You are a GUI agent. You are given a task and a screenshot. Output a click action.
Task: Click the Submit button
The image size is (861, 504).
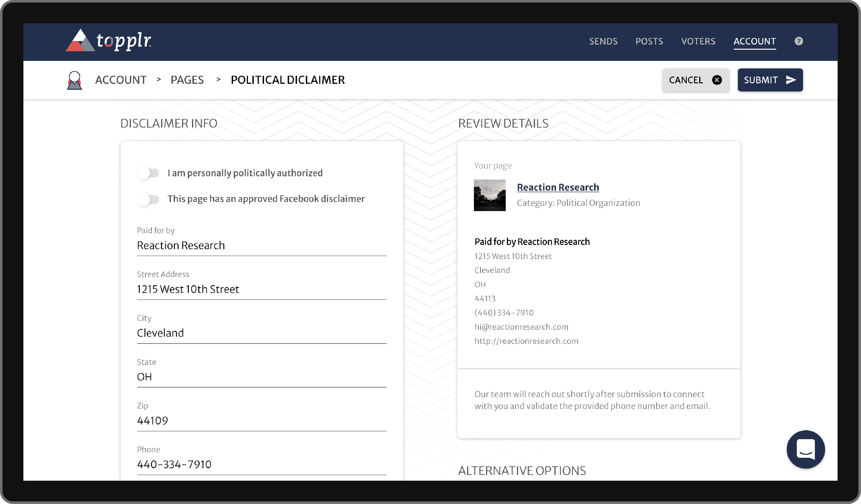point(770,80)
